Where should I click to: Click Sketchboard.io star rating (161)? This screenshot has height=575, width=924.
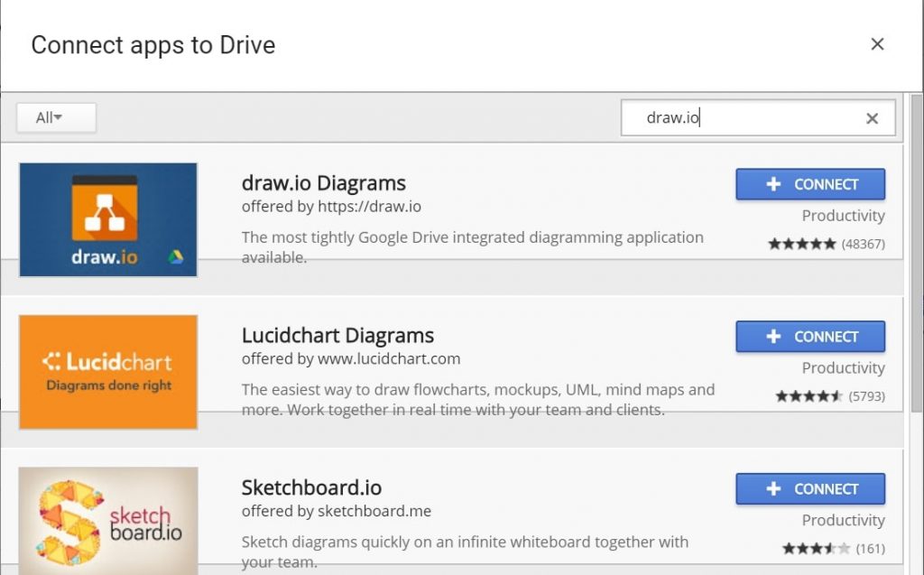click(x=833, y=549)
